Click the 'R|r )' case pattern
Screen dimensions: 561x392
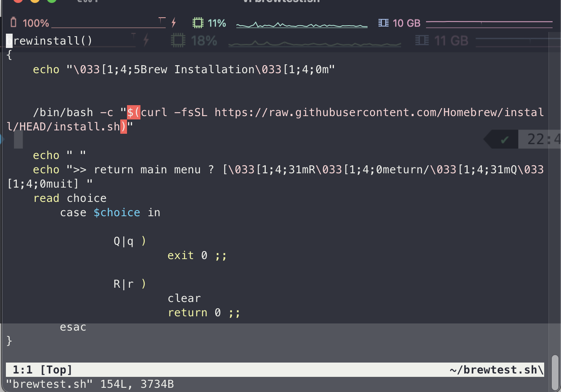pos(130,284)
